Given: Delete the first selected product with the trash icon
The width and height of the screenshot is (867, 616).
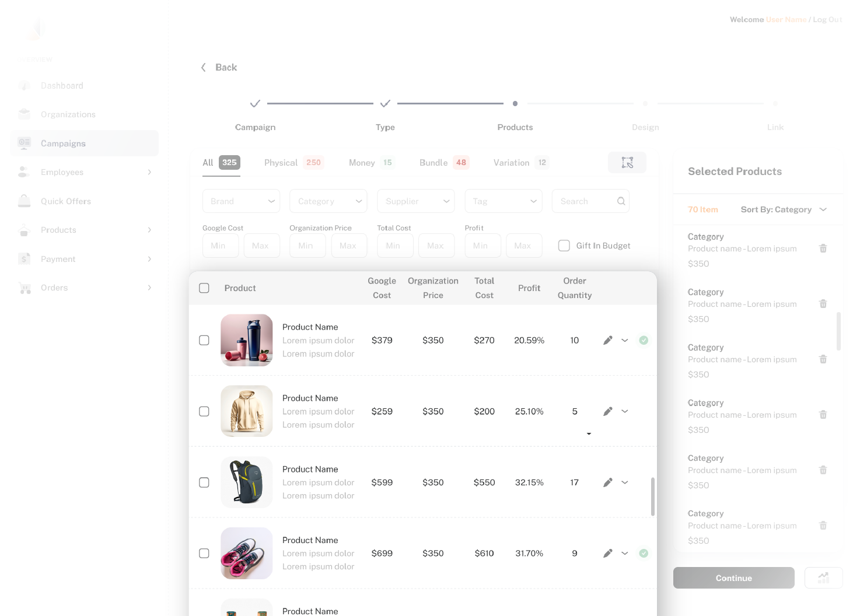Looking at the screenshot, I should click(x=823, y=249).
